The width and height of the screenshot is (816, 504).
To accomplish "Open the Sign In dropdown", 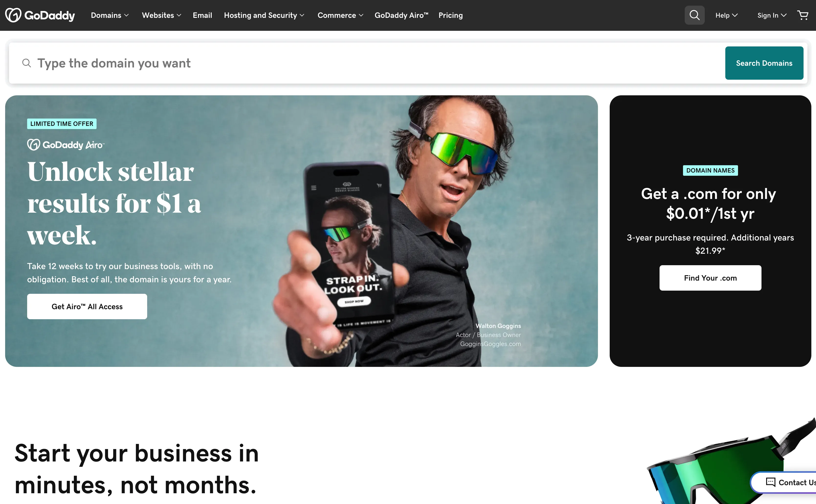I will tap(772, 15).
